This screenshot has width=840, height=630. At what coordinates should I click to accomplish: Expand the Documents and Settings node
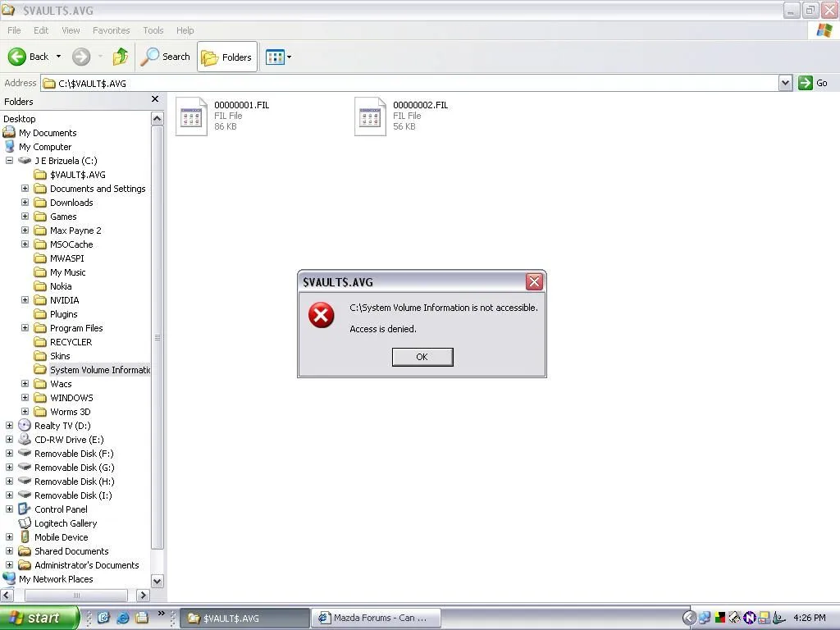25,188
